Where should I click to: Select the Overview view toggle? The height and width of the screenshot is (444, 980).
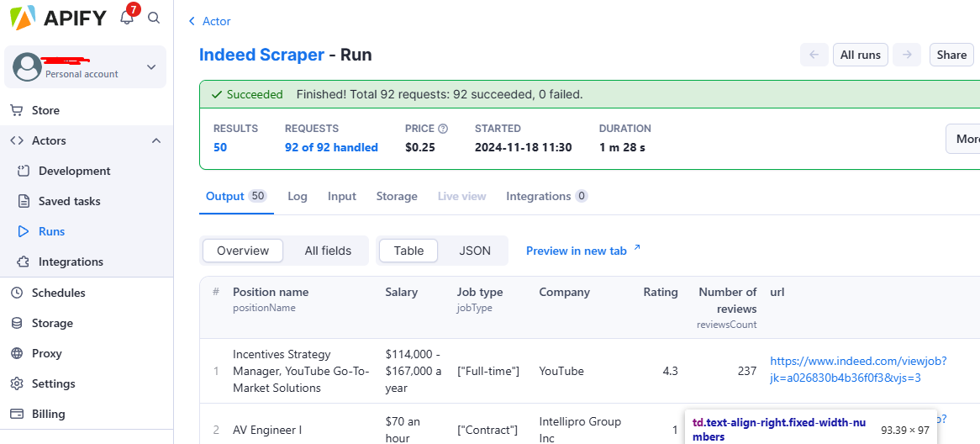[243, 251]
